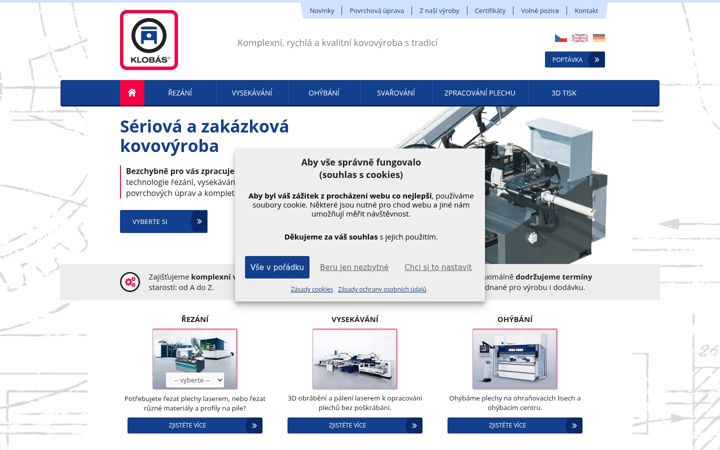Click the POPTÁVKA button
This screenshot has height=450, width=720.
coord(575,60)
